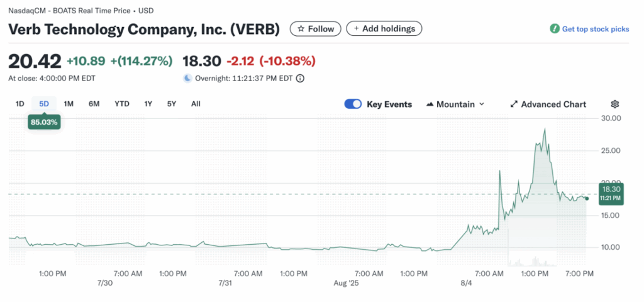
Task: Click the Advanced Chart expand arrows icon
Action: (x=514, y=104)
